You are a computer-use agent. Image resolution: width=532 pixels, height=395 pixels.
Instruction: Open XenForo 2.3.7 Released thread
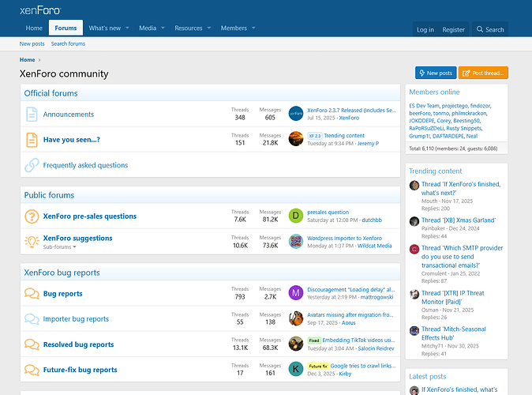click(351, 111)
